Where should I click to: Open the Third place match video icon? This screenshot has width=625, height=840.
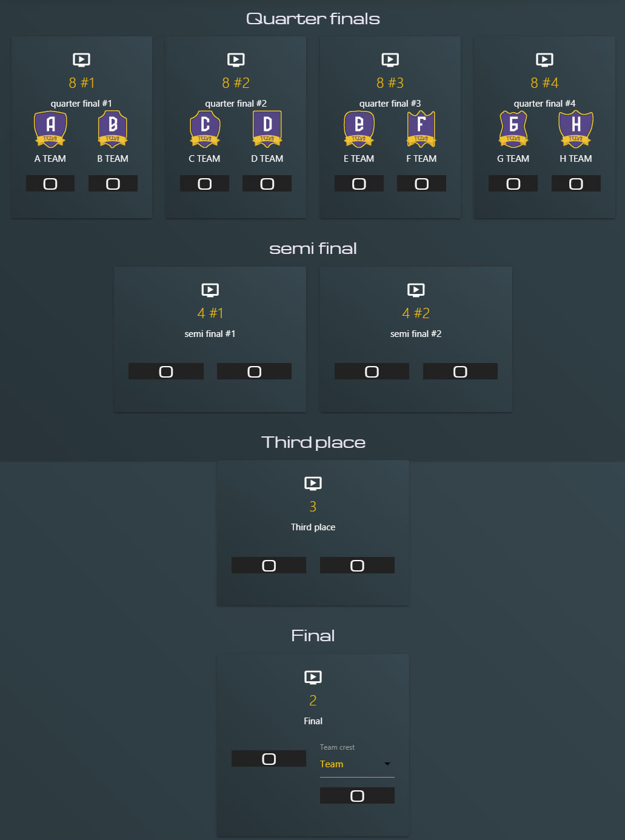[x=313, y=483]
